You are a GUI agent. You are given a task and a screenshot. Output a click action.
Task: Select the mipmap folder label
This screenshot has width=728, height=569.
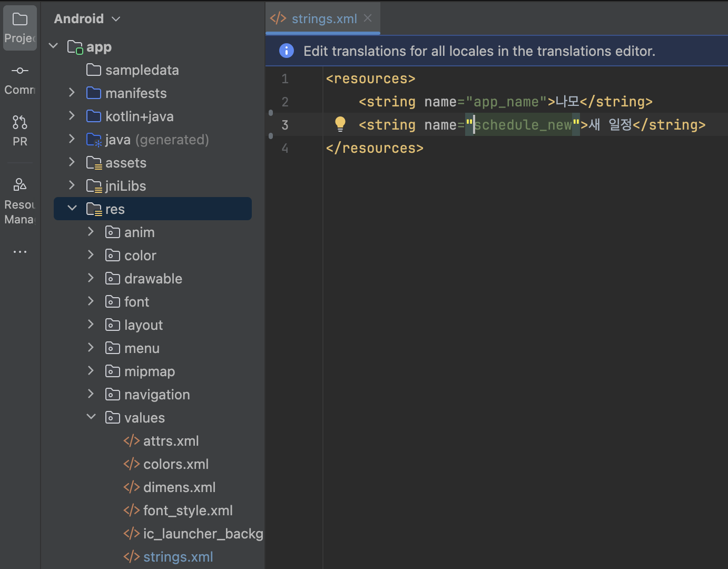point(150,371)
